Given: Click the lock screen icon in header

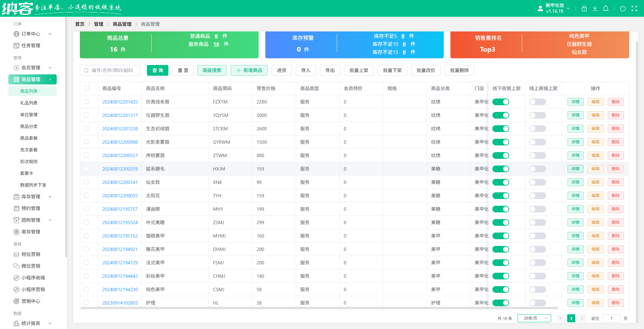Looking at the screenshot, I should pos(584,9).
